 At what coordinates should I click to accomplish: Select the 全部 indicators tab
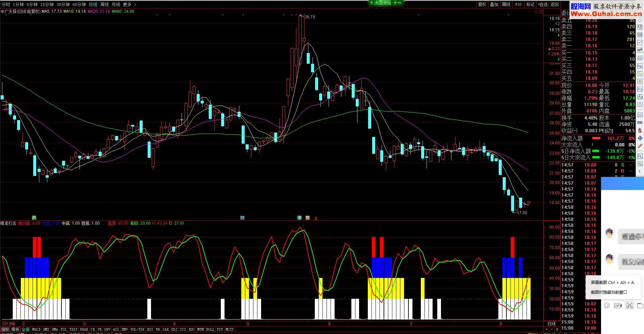(x=26, y=330)
